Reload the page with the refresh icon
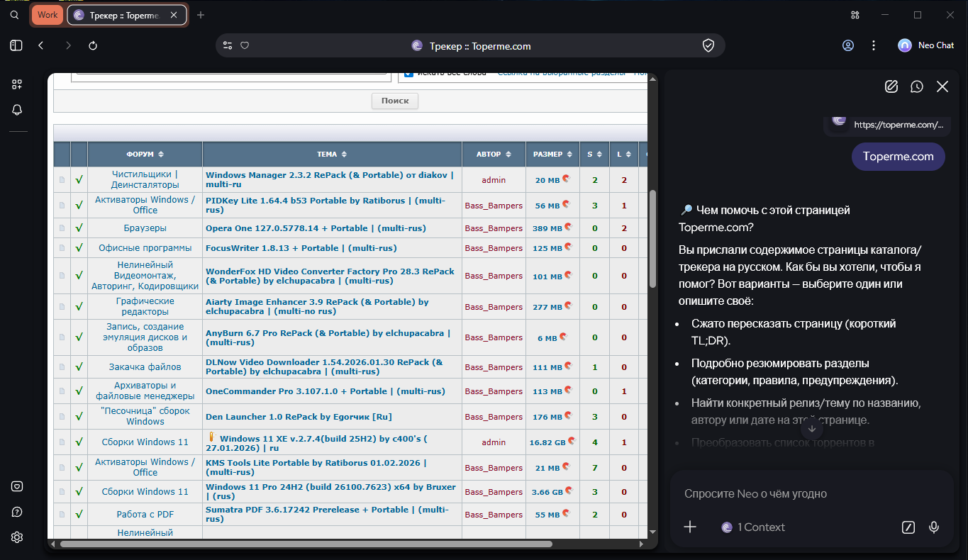The image size is (968, 560). point(93,45)
